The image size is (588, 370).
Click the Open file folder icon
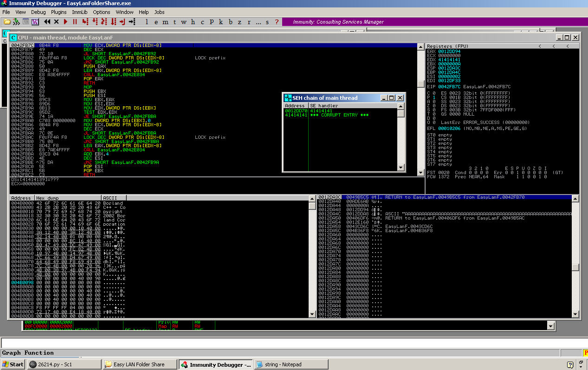click(7, 22)
